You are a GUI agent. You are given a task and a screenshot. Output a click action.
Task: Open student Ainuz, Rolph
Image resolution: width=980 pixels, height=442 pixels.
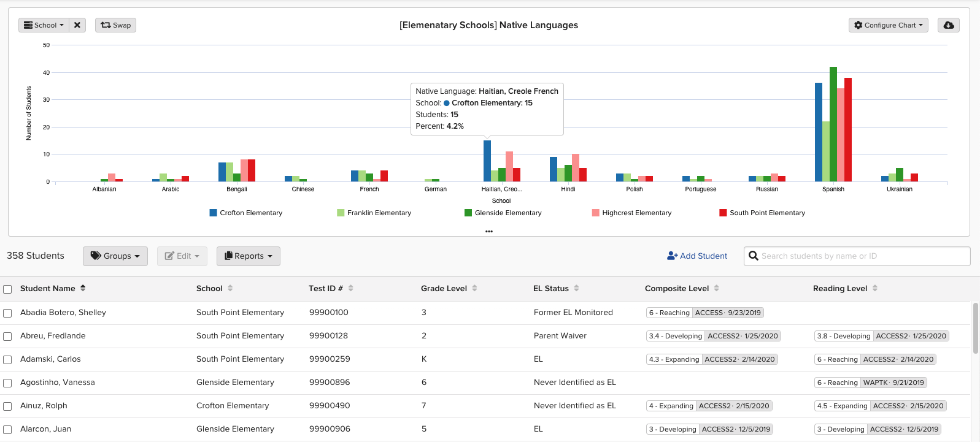(x=44, y=406)
